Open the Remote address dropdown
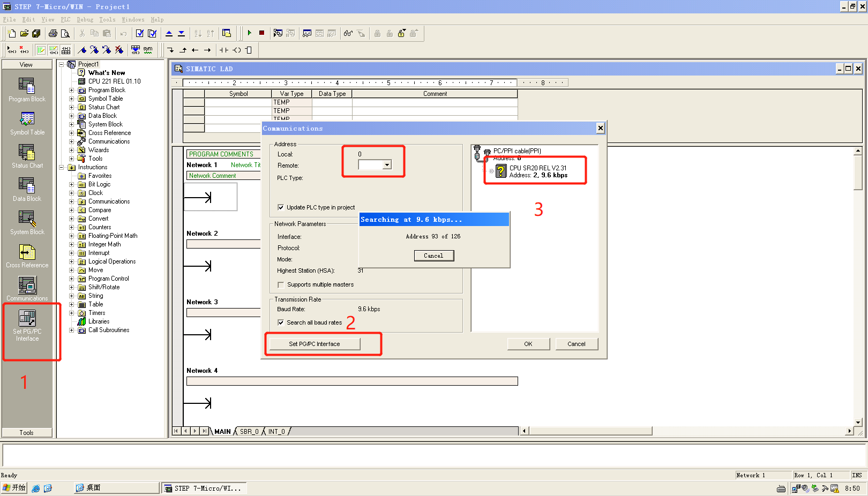This screenshot has height=496, width=868. pos(387,165)
